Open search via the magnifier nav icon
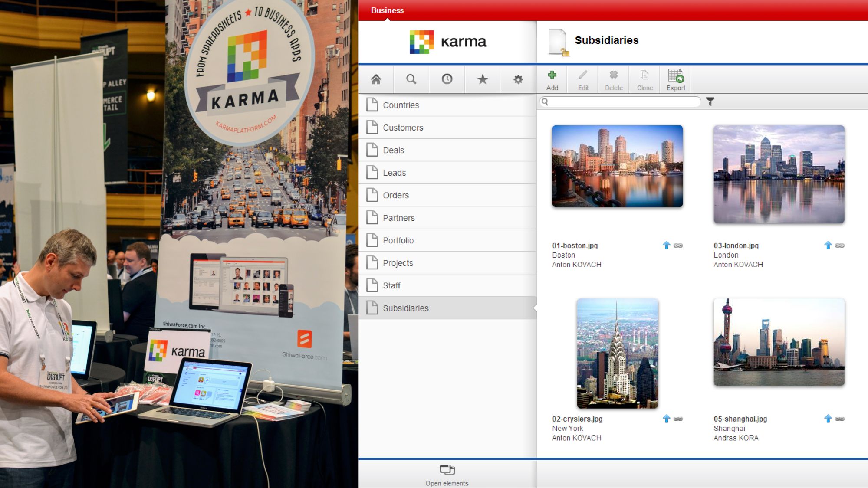This screenshot has height=488, width=868. (411, 79)
